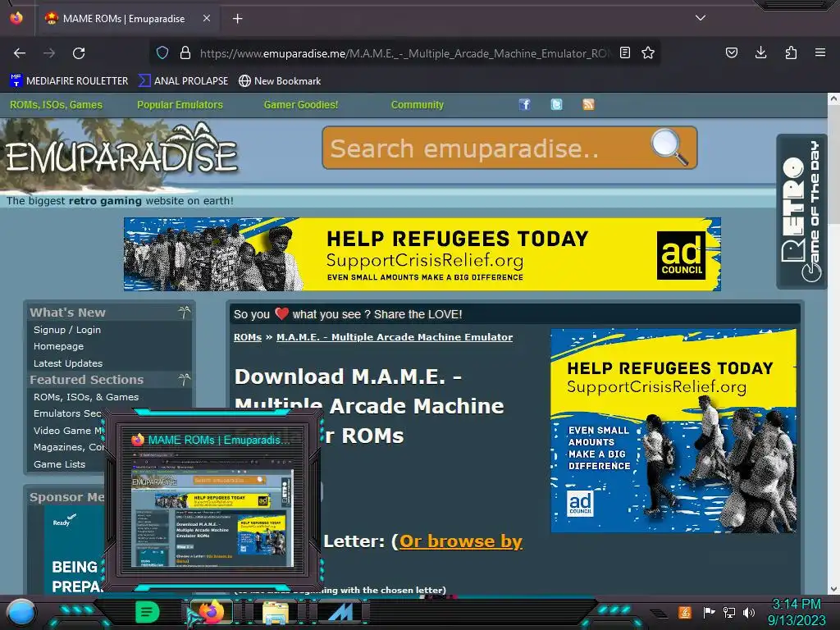Open the Signup / Login link
The image size is (840, 630).
pyautogui.click(x=67, y=330)
